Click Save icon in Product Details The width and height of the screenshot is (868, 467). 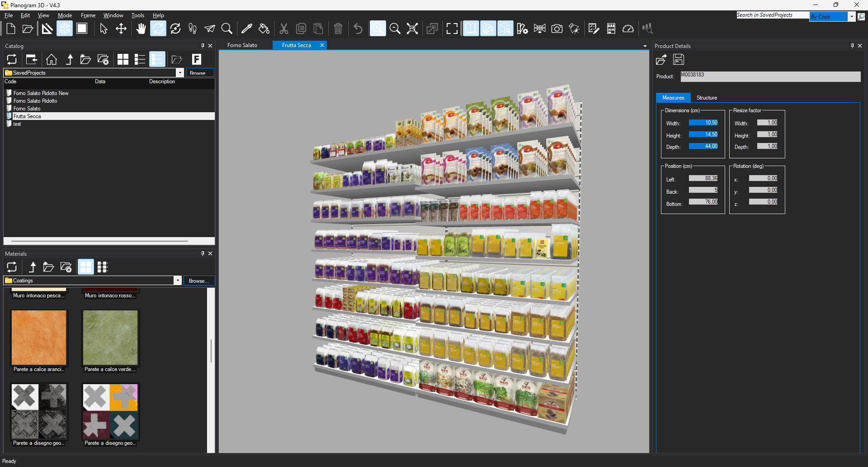(x=679, y=59)
